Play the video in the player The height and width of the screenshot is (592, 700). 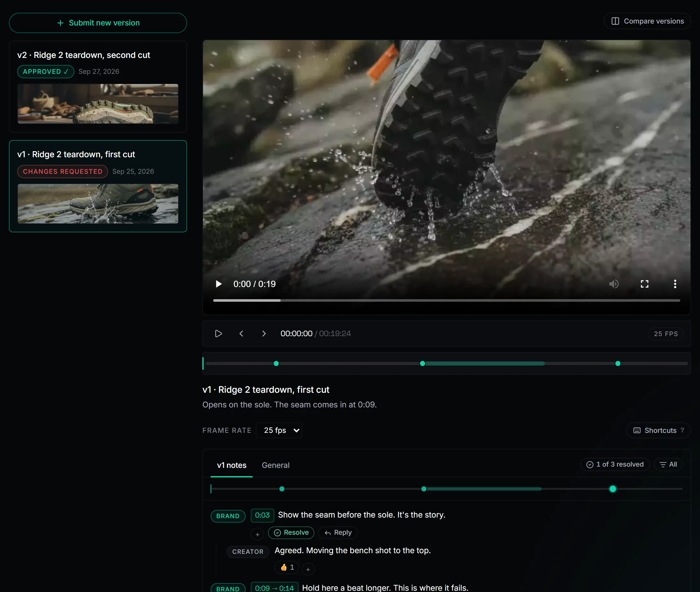tap(218, 284)
